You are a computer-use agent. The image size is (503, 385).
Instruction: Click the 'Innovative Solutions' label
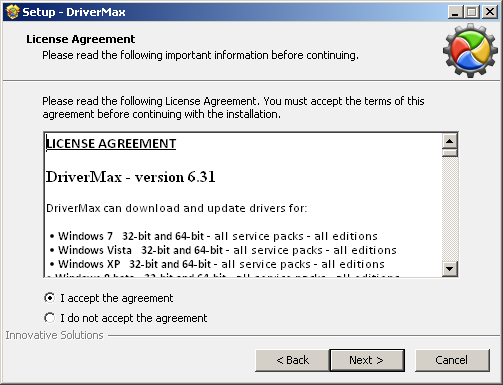tap(54, 335)
